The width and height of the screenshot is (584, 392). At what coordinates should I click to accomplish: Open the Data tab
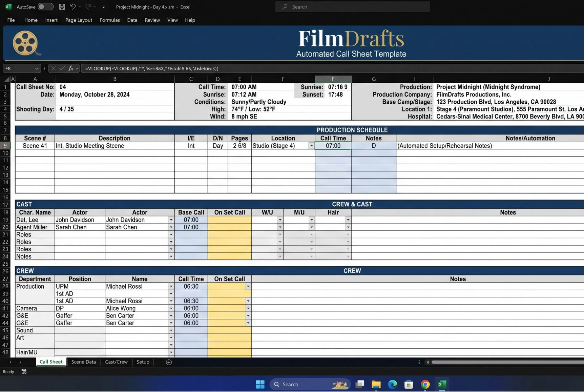(132, 20)
